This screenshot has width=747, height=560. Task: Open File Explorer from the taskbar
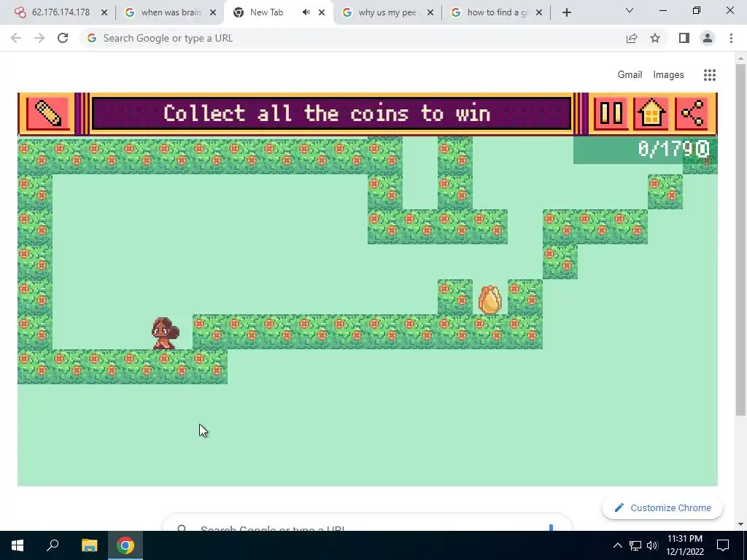(89, 545)
